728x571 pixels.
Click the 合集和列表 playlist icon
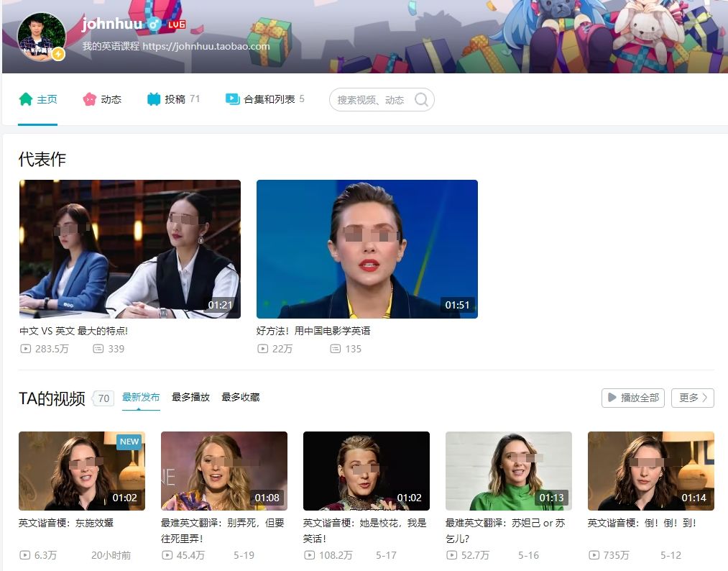(x=231, y=99)
